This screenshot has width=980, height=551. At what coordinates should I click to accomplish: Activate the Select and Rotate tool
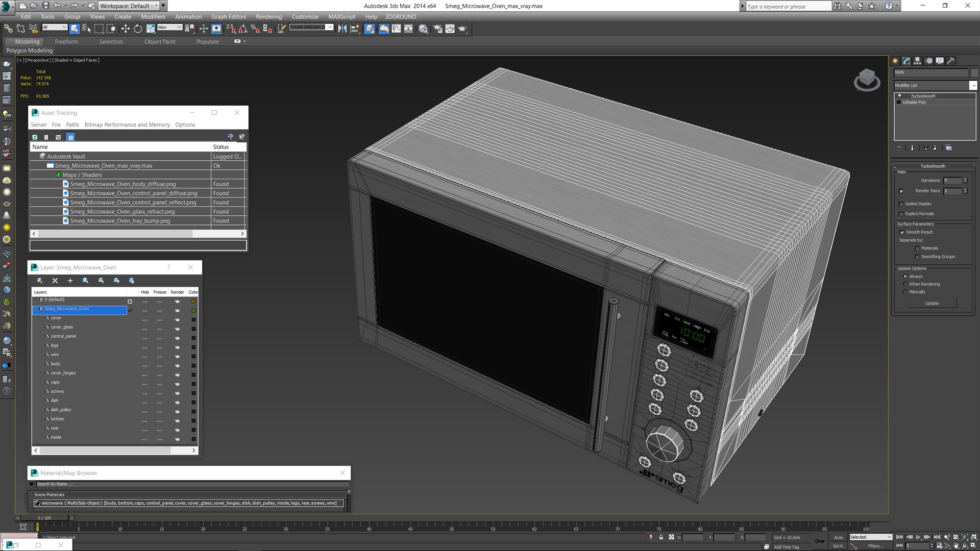(x=138, y=29)
